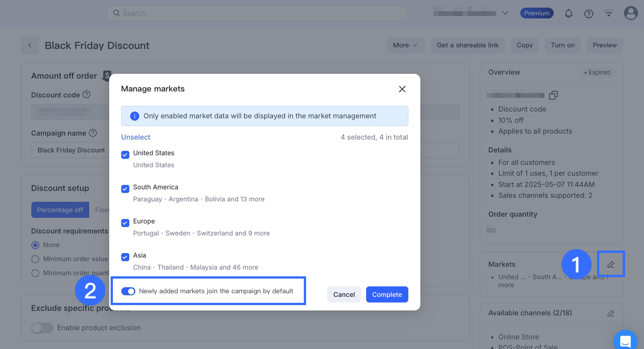644x349 pixels.
Task: Select the Percentage off tab
Action: click(x=60, y=210)
